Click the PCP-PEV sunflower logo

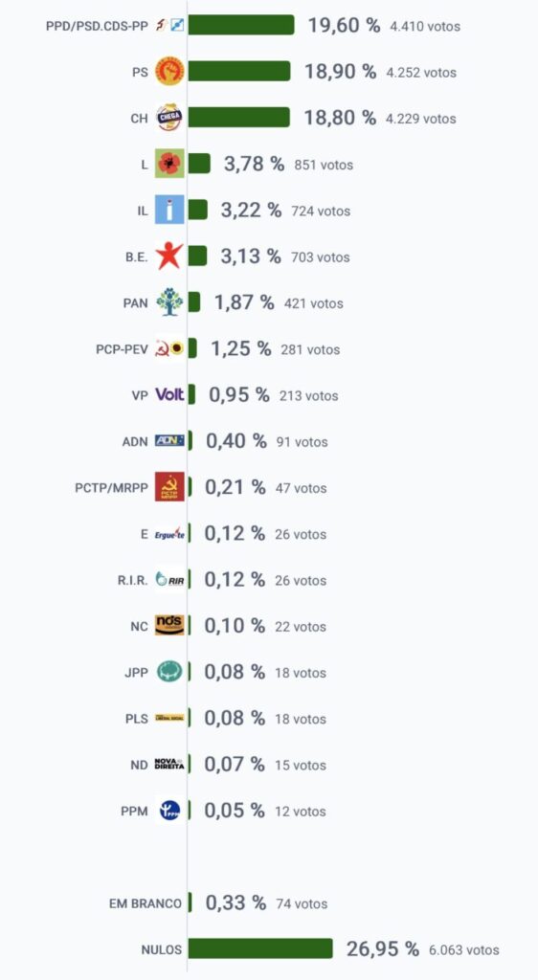tap(169, 348)
